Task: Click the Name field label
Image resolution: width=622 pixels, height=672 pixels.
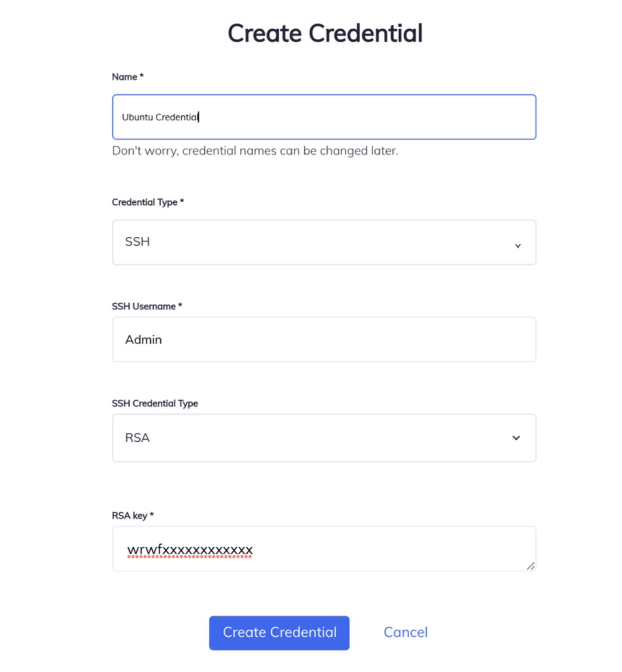Action: 127,76
